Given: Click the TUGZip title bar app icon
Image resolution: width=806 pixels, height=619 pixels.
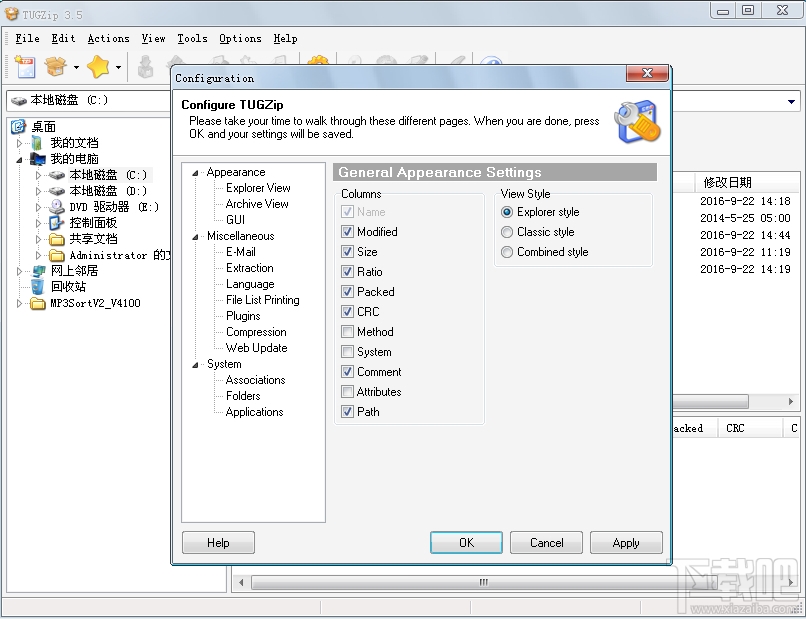Looking at the screenshot, I should click(12, 13).
